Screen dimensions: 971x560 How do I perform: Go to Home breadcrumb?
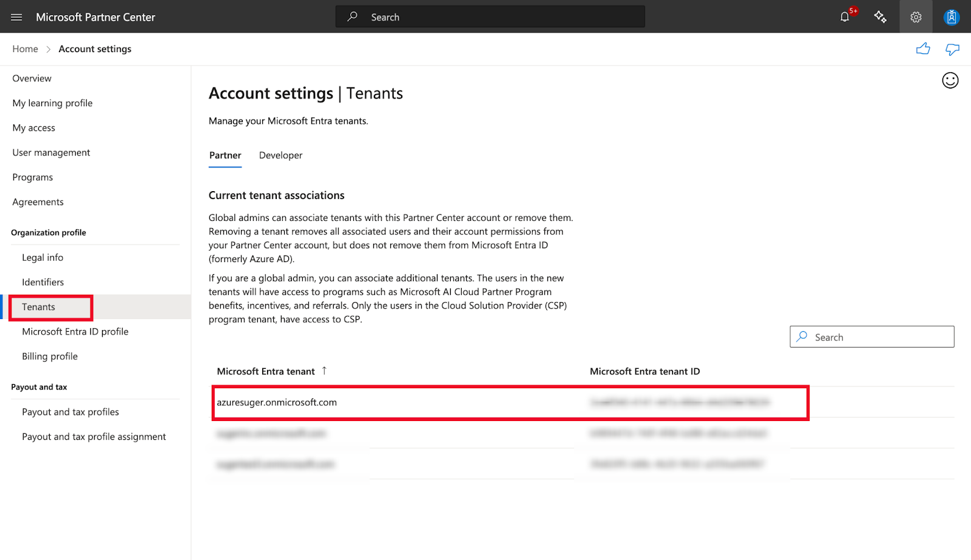(25, 49)
